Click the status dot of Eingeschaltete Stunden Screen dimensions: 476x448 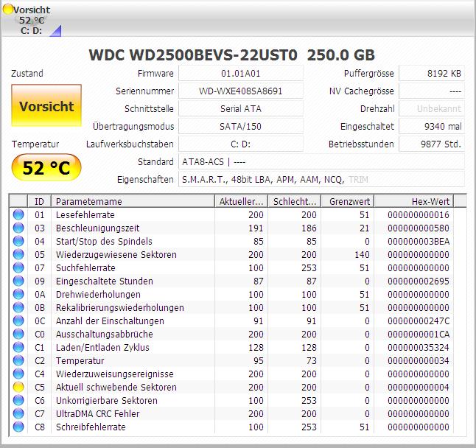tap(18, 281)
